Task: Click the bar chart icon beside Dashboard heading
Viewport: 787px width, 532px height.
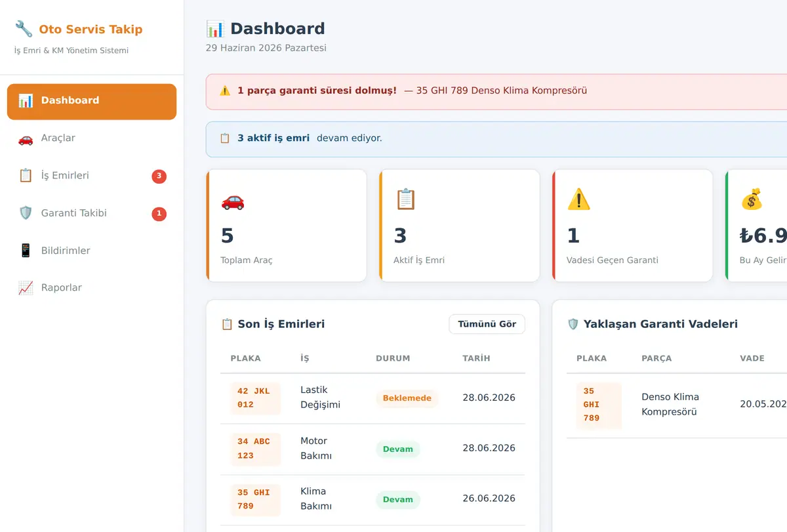Action: click(215, 29)
